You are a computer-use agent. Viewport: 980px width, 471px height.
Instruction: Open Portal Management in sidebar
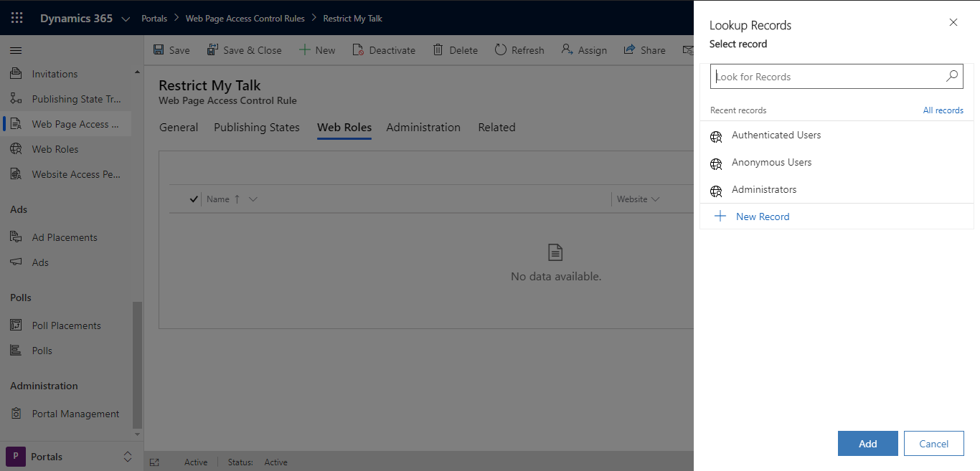(x=66, y=414)
